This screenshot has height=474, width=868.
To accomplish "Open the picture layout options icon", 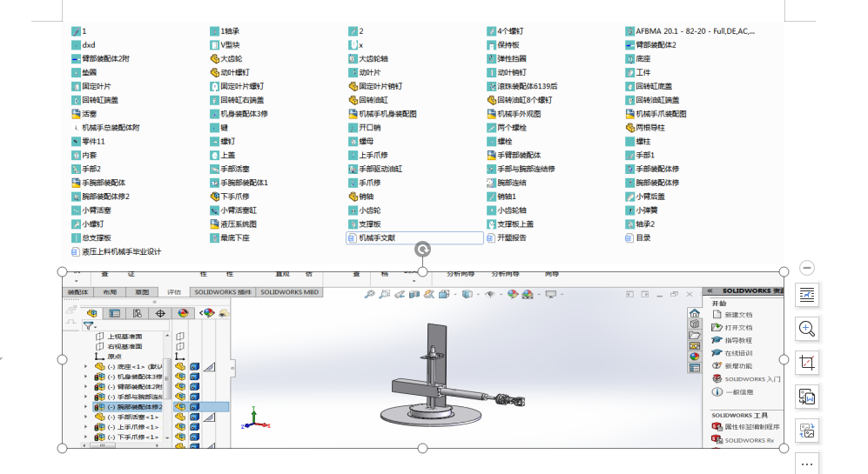I will 807,295.
